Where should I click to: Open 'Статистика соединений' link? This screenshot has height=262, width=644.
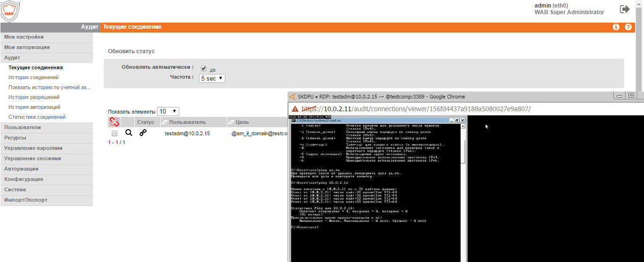click(37, 117)
